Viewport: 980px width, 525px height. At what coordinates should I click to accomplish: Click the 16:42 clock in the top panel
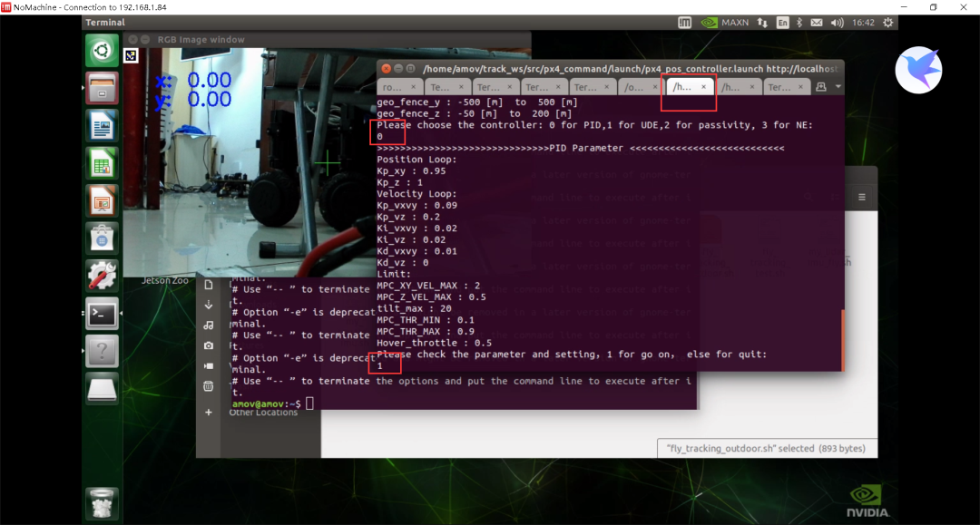click(863, 23)
